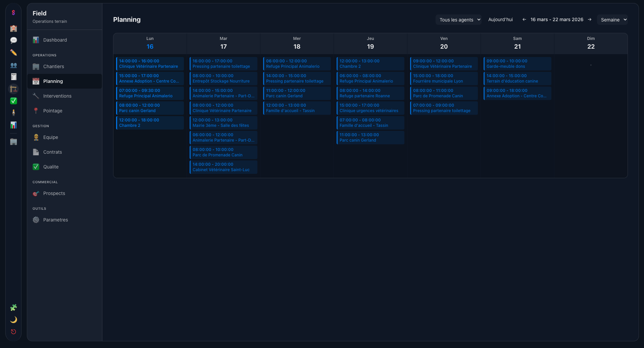Open the green puzzle piece extensions icon
Screen dimensions: 644x348
13,307
